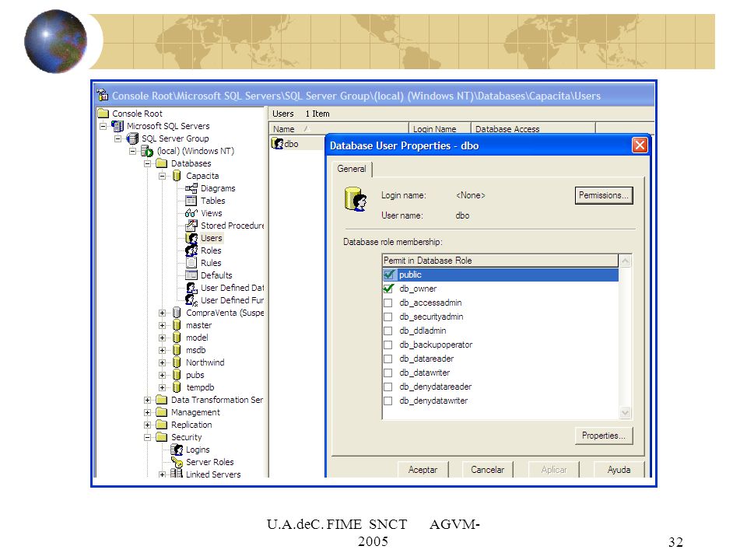Click the Login Name column header
Viewport: 747px width, 560px height.
coord(440,128)
